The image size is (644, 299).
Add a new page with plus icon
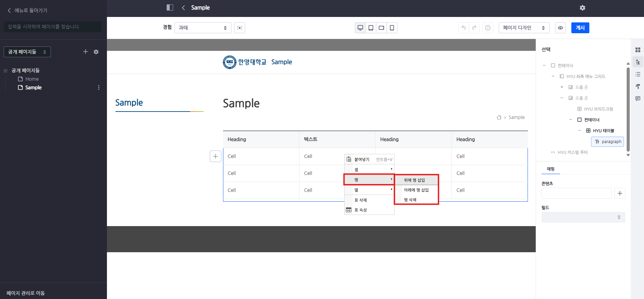coord(86,52)
